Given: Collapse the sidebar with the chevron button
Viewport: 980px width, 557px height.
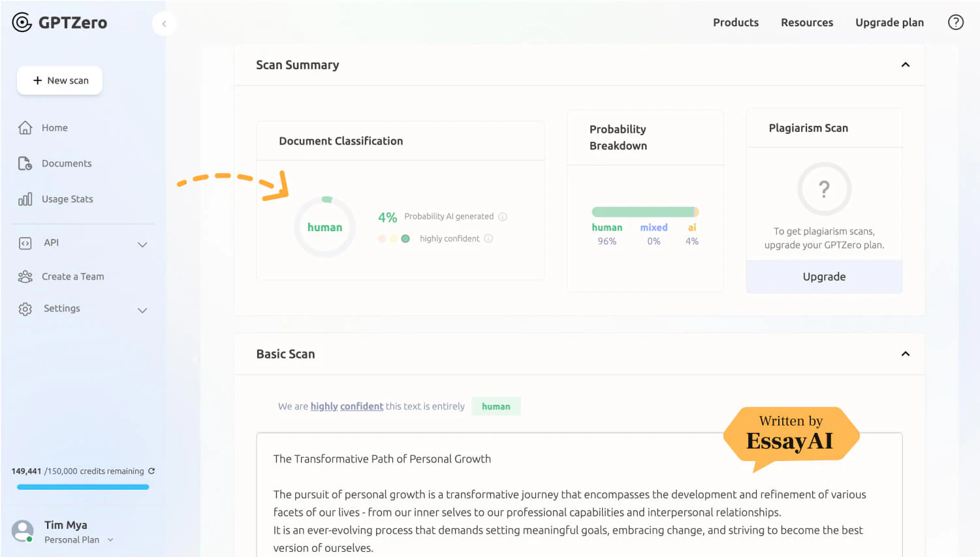Looking at the screenshot, I should pyautogui.click(x=164, y=24).
